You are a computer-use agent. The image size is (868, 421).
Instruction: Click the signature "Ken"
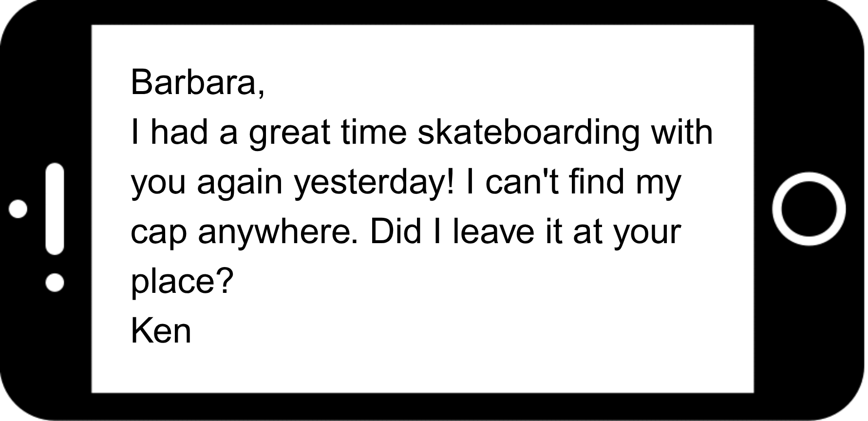click(161, 331)
